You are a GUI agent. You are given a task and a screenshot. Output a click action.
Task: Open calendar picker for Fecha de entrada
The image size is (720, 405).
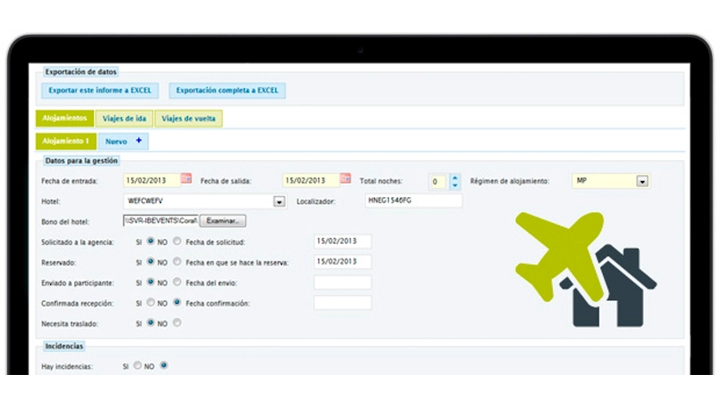[186, 179]
